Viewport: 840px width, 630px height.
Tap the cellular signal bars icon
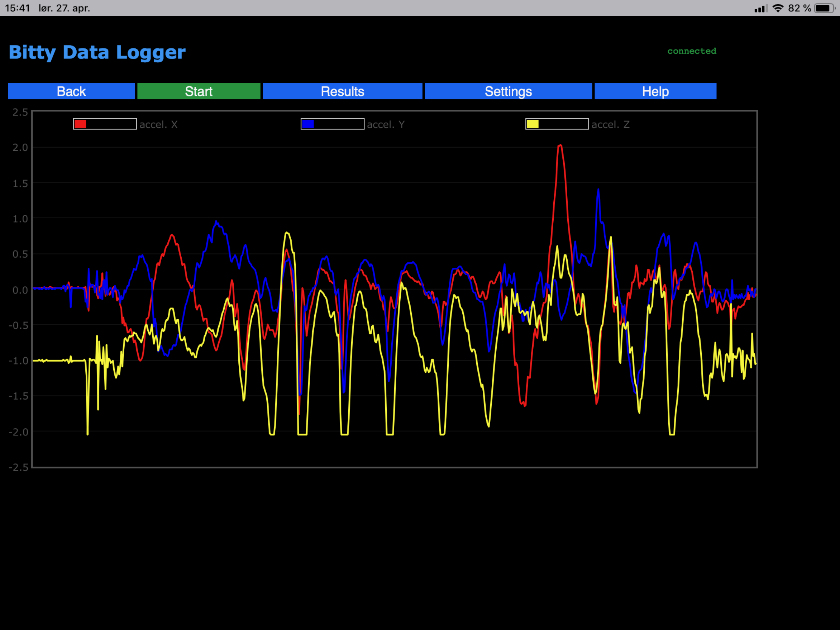click(x=761, y=8)
